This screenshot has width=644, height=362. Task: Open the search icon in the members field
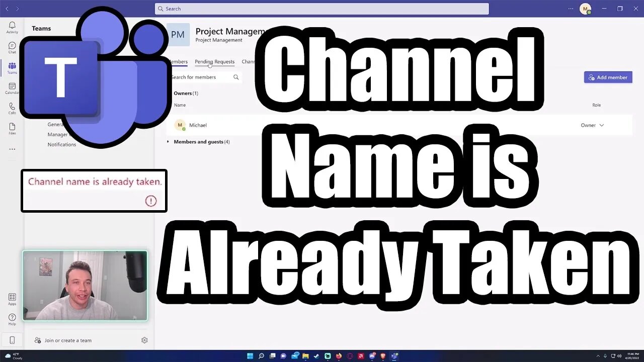coord(236,77)
